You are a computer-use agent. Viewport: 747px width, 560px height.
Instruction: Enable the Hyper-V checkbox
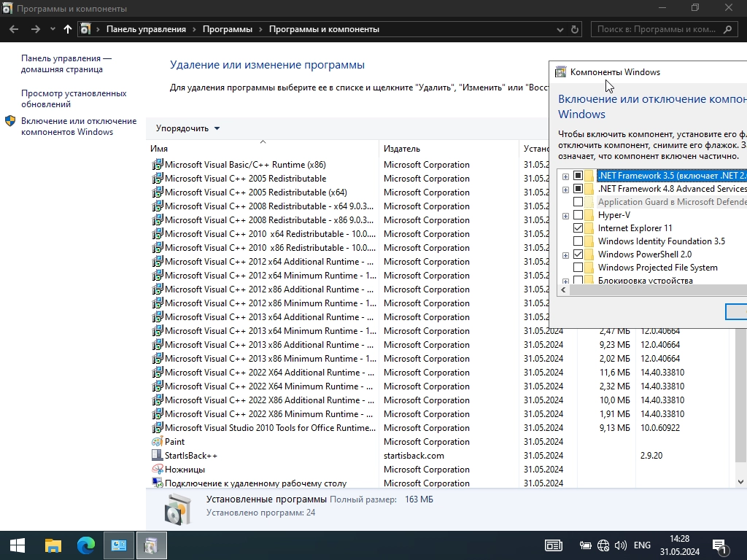click(x=578, y=215)
